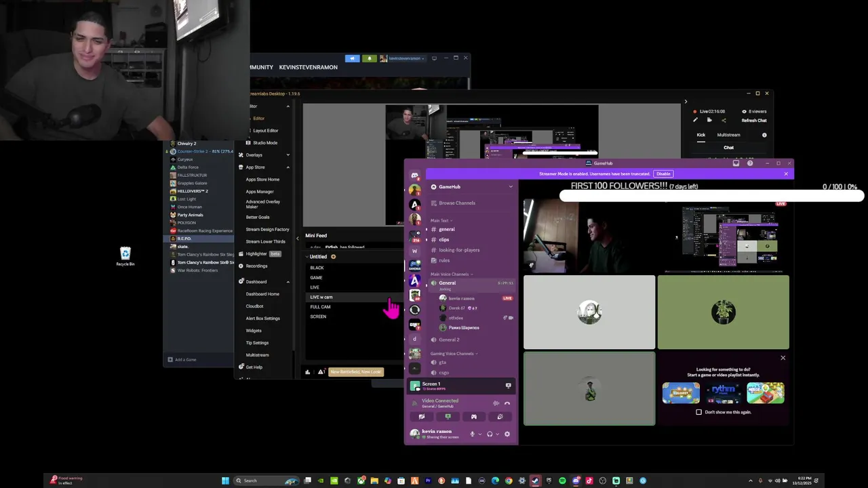Disable Streamer Mode via banner button
868x488 pixels.
(663, 174)
